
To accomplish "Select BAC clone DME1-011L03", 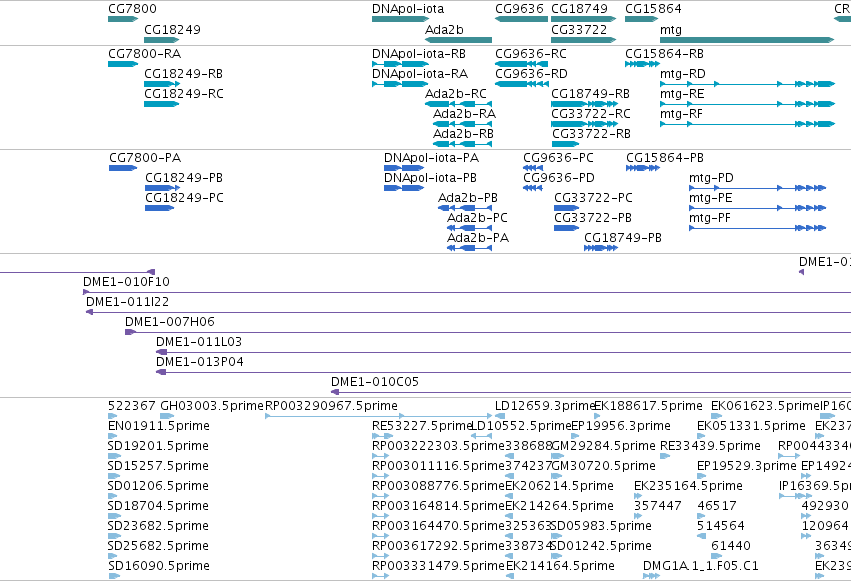I will point(503,353).
